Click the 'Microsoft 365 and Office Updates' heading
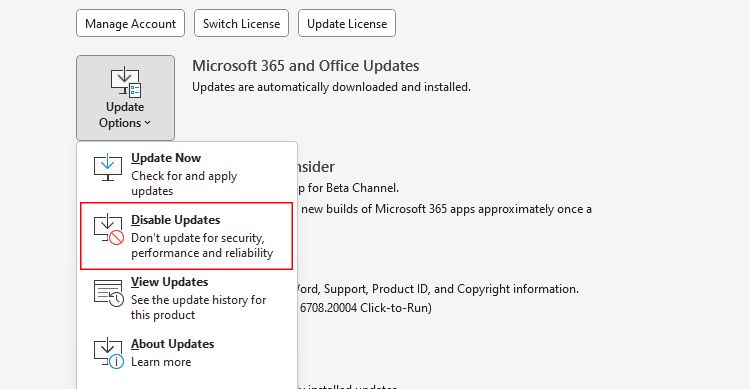 click(306, 66)
